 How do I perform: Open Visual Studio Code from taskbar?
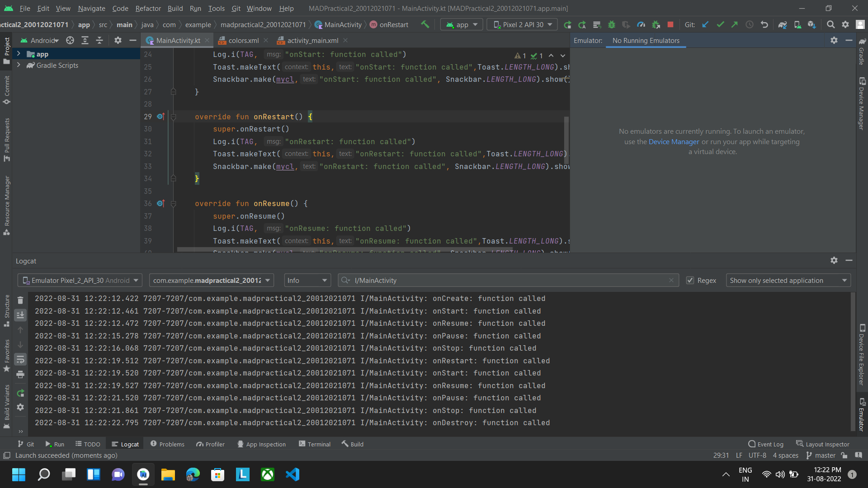point(292,474)
